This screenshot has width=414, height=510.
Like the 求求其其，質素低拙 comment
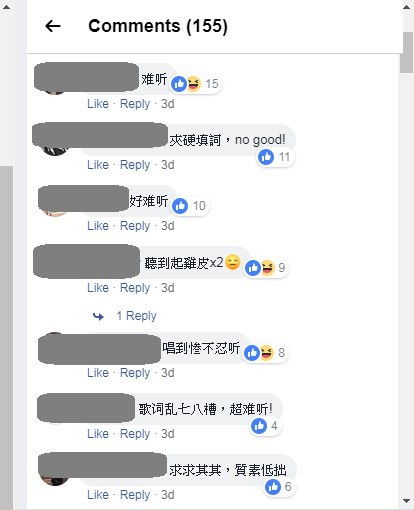[98, 495]
